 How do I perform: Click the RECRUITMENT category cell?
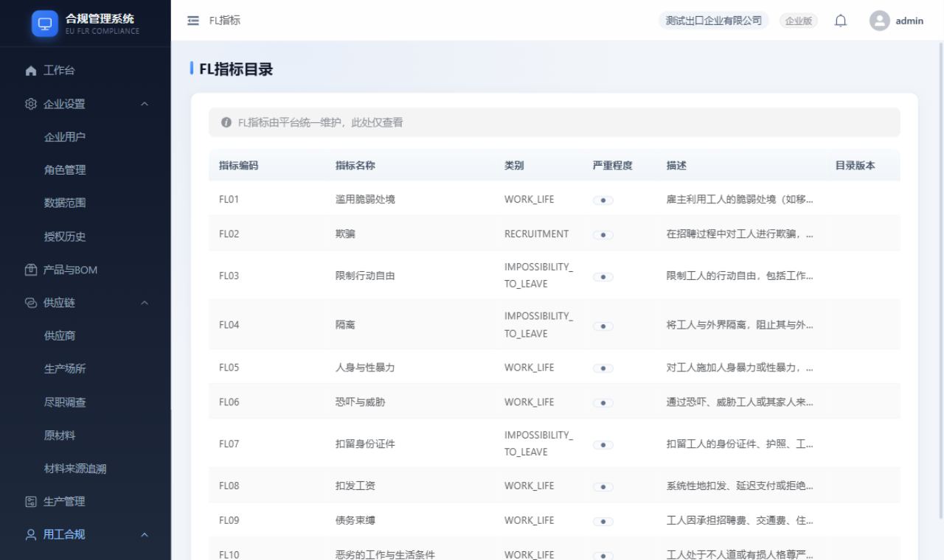(537, 234)
